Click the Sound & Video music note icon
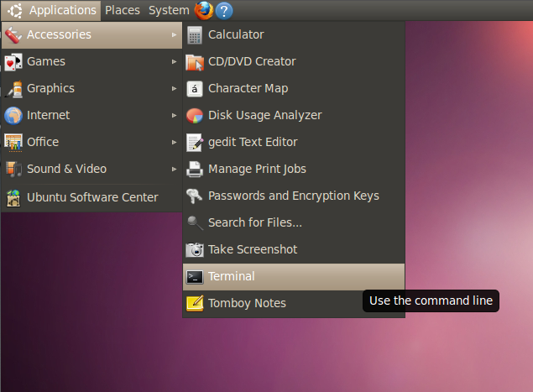 [x=13, y=170]
